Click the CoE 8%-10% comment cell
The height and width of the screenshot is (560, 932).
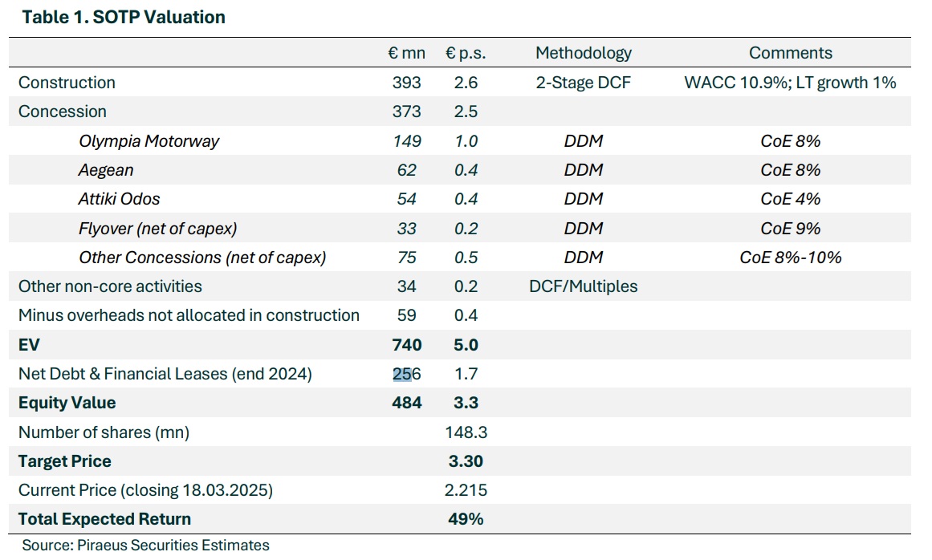click(791, 258)
